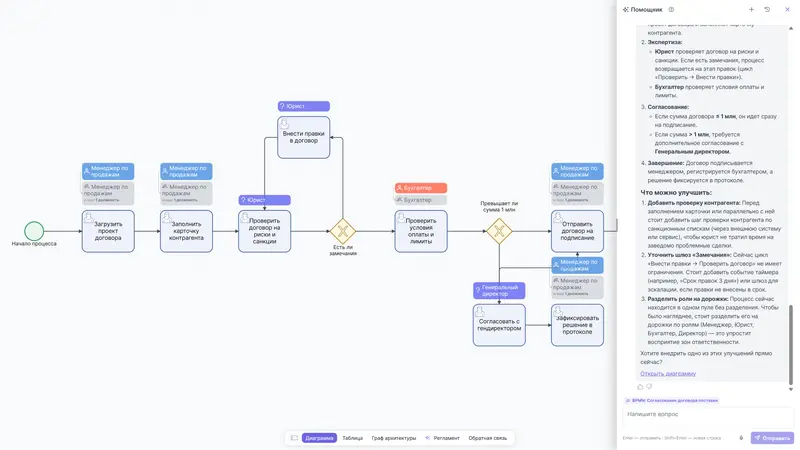Click the chat scrollbar down arrow

791,389
